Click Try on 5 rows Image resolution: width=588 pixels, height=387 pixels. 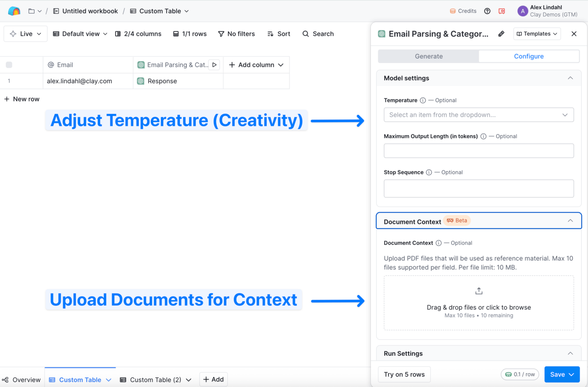pos(404,374)
